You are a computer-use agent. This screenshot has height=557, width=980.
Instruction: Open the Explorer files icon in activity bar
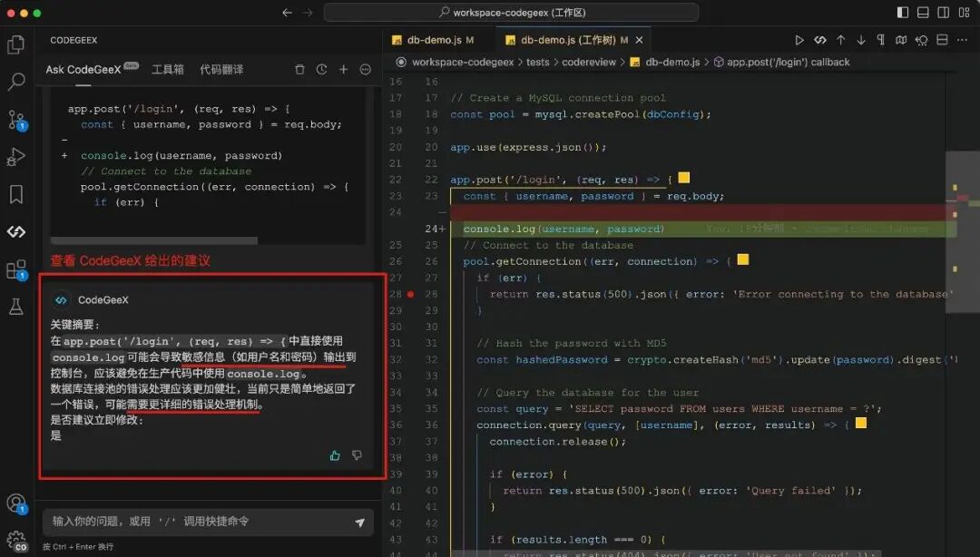click(x=16, y=44)
